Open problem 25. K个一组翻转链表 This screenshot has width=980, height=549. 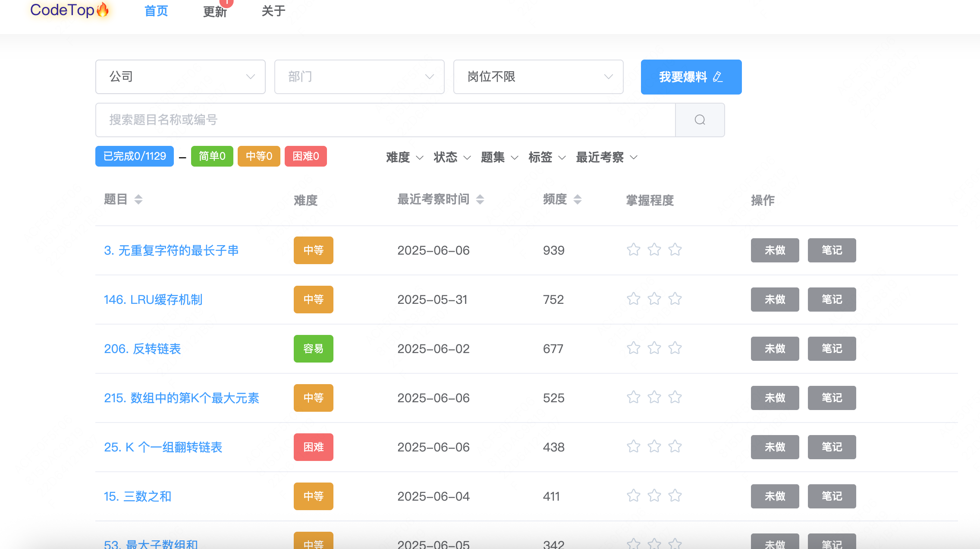163,447
